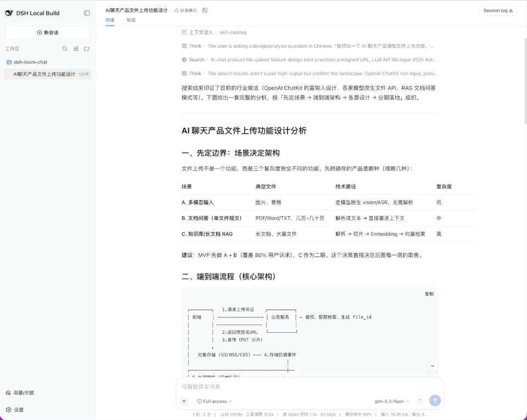The width and height of the screenshot is (527, 420).
Task: Expand the second Think step about search results
Action: (x=310, y=73)
